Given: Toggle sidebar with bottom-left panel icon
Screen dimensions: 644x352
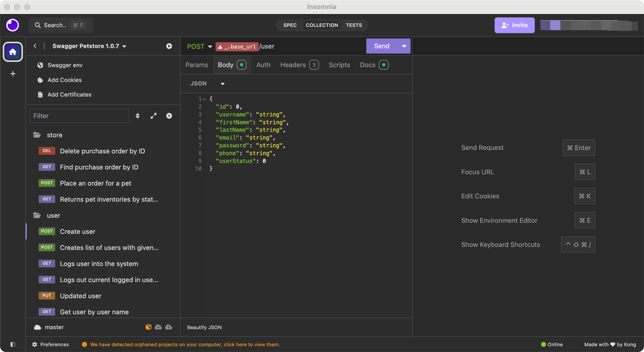Looking at the screenshot, I should (x=13, y=344).
